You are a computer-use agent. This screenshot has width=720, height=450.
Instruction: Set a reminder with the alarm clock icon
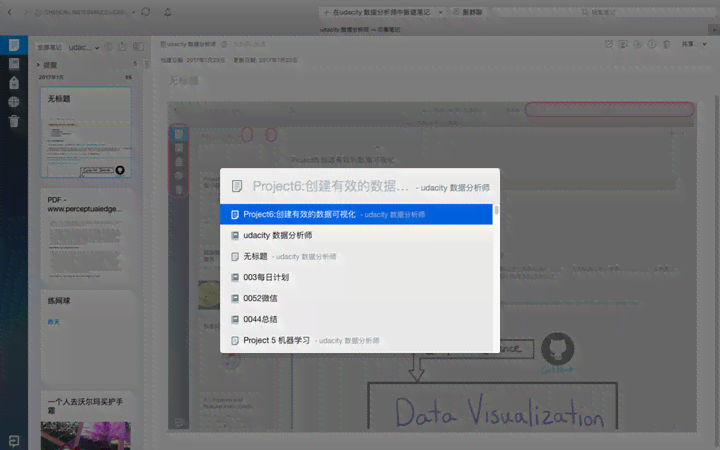click(x=609, y=44)
